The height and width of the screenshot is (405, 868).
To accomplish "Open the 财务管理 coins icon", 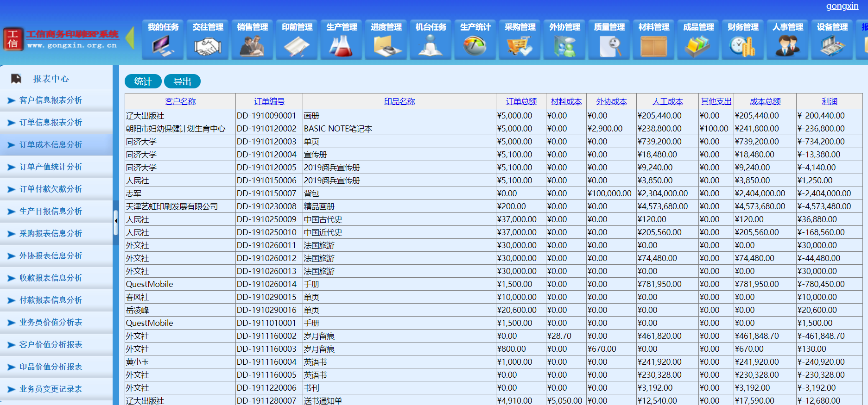I will (x=743, y=45).
